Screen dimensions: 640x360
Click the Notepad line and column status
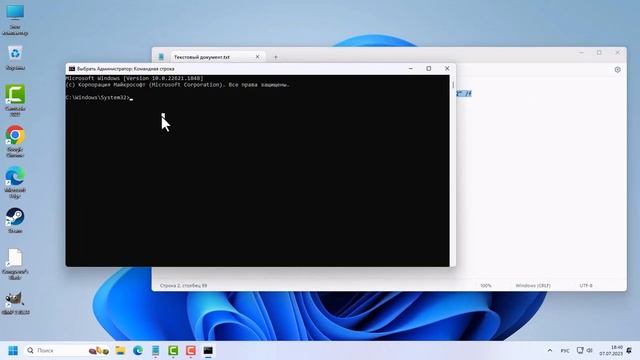coord(183,286)
